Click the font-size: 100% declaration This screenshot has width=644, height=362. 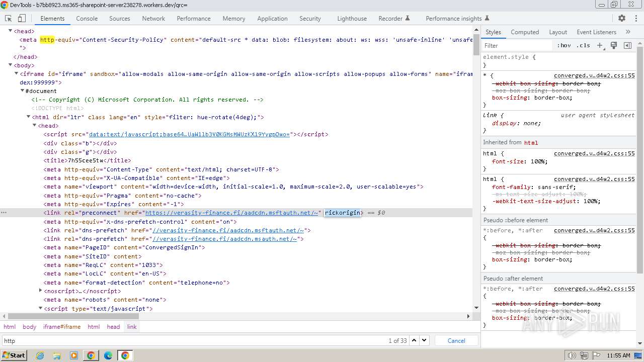[x=520, y=161]
